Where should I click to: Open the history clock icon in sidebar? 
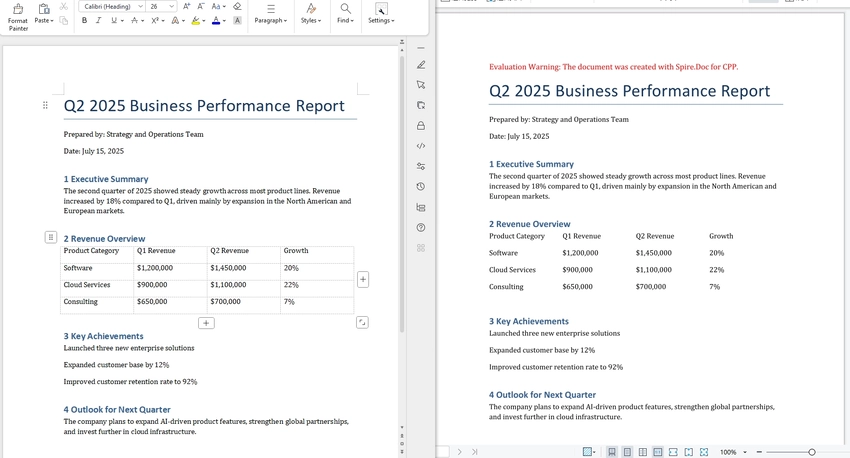coord(421,187)
